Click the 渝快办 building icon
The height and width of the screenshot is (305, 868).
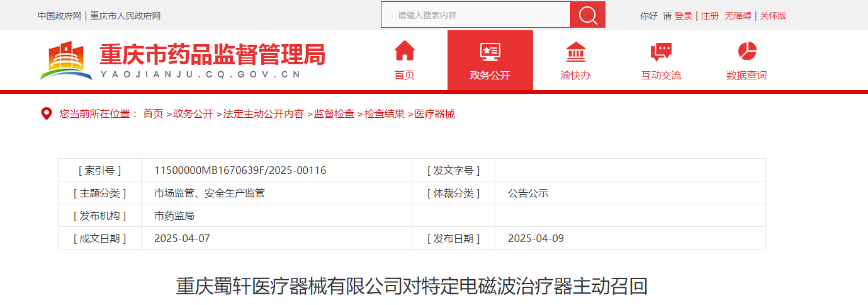click(575, 51)
